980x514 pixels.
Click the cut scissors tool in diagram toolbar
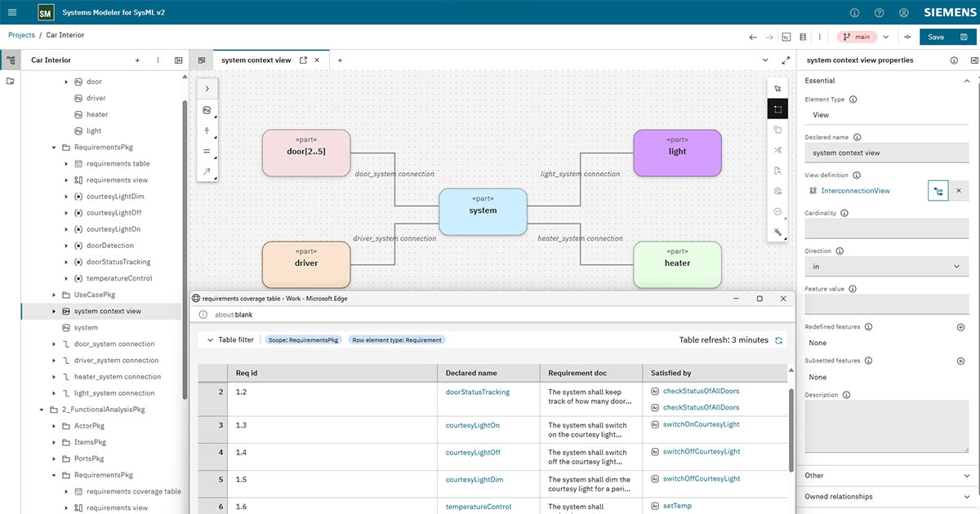pyautogui.click(x=778, y=150)
